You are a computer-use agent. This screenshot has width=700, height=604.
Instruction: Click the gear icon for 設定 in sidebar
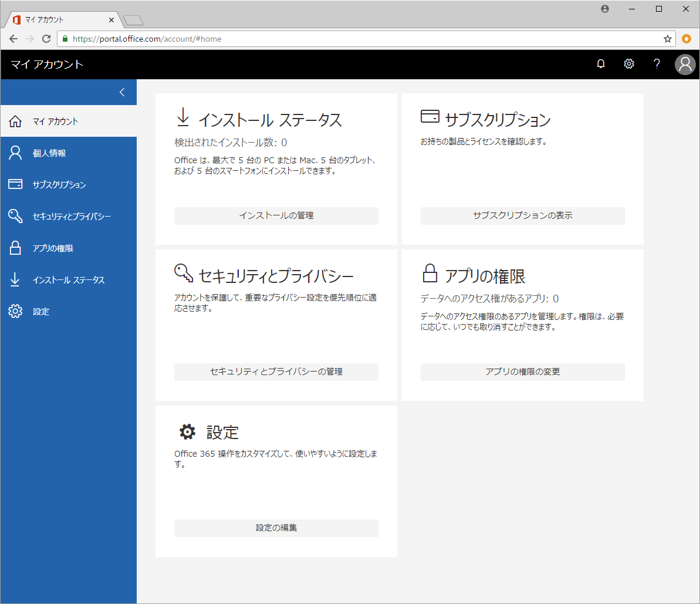[15, 311]
